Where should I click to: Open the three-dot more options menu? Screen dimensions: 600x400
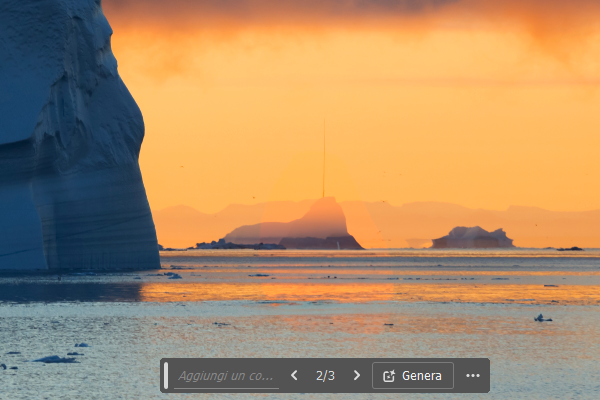473,376
